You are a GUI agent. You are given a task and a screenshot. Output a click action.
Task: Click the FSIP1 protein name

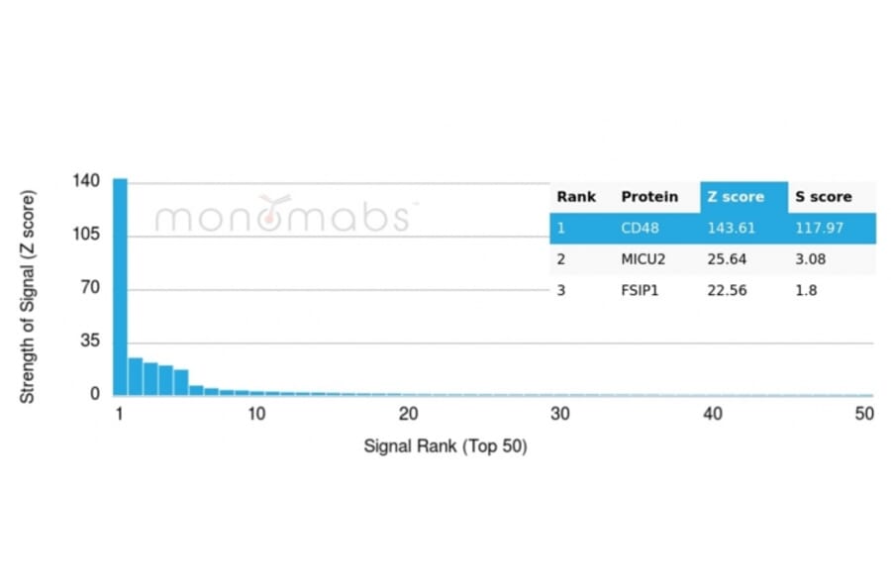pos(641,291)
